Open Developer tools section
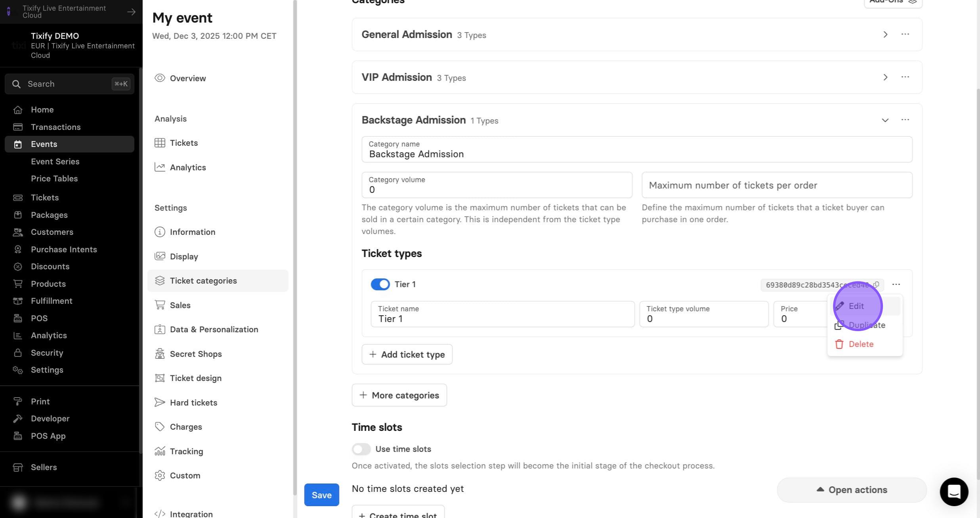 (69, 419)
